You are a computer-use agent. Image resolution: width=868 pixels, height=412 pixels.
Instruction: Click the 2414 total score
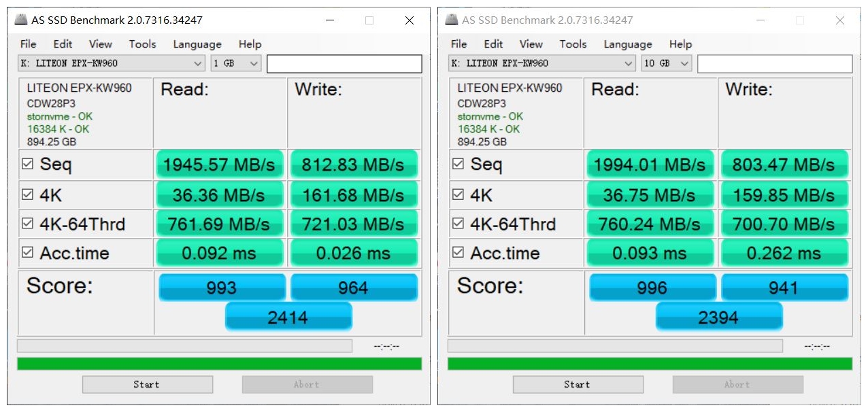point(288,317)
